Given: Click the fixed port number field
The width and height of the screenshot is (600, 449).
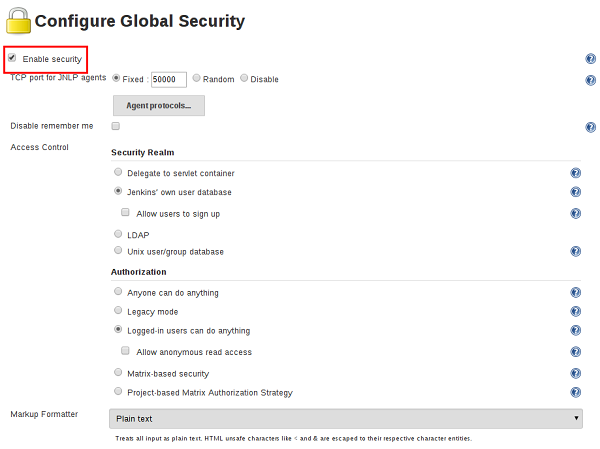Looking at the screenshot, I should (x=168, y=80).
